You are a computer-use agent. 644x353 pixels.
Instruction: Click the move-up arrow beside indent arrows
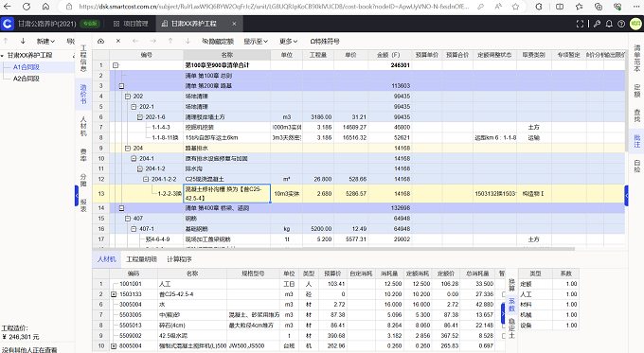(170, 41)
